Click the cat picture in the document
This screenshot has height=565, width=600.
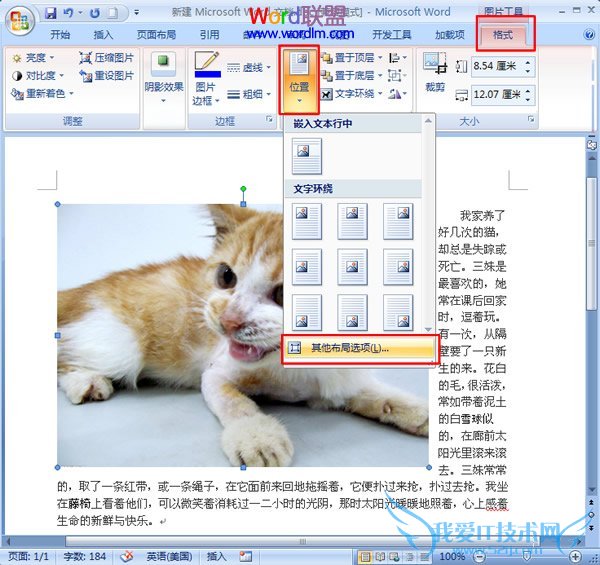click(x=243, y=335)
